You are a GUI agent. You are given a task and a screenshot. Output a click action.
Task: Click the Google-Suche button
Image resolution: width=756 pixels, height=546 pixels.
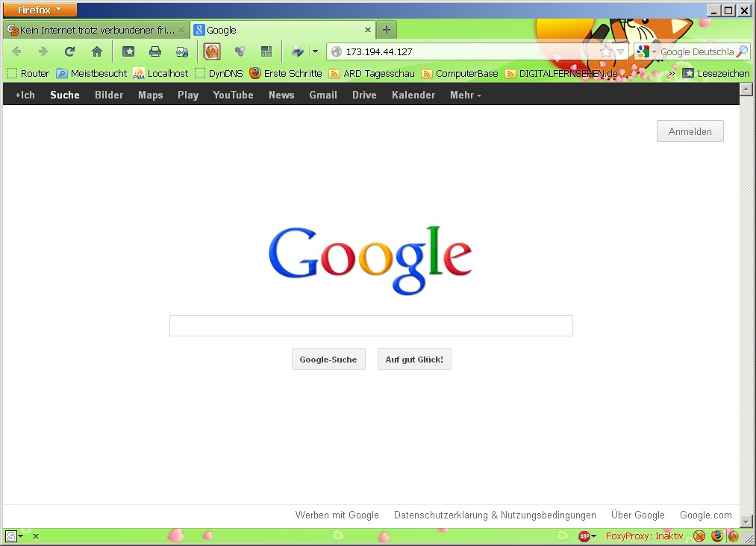click(328, 360)
